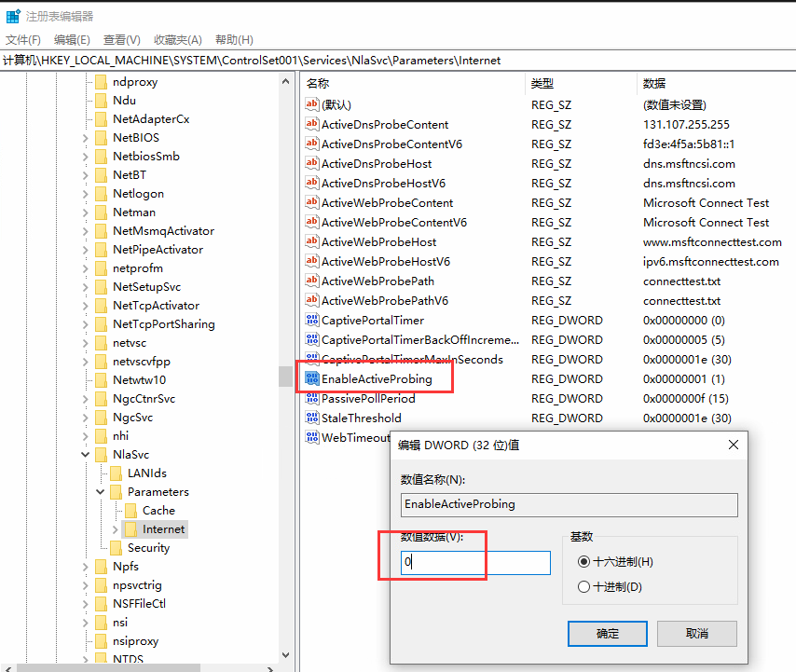This screenshot has height=672, width=796.
Task: Click the 数值数据(V) input field
Action: tap(475, 562)
